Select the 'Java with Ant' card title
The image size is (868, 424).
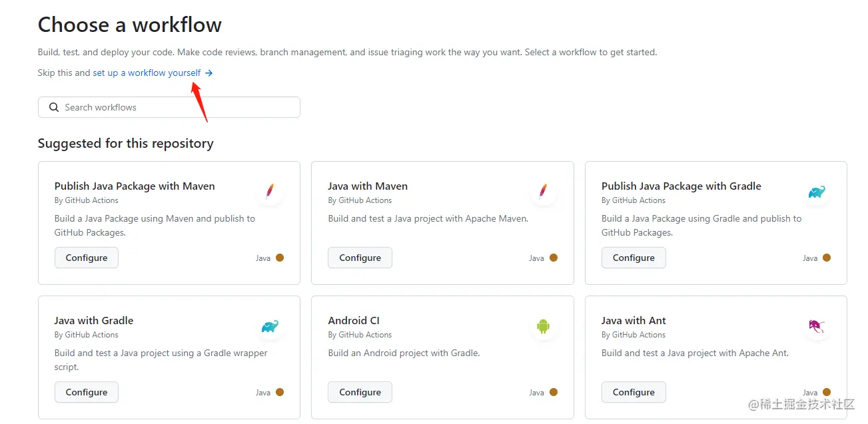point(634,320)
